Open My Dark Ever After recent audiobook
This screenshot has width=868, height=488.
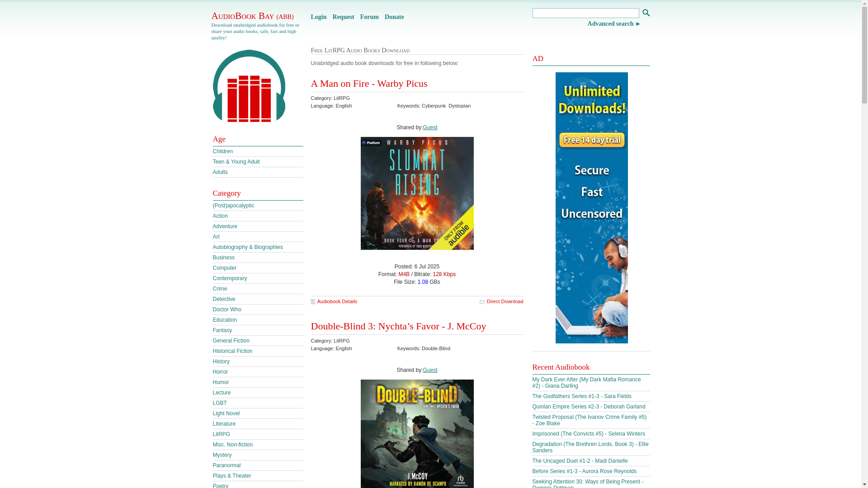pyautogui.click(x=586, y=383)
